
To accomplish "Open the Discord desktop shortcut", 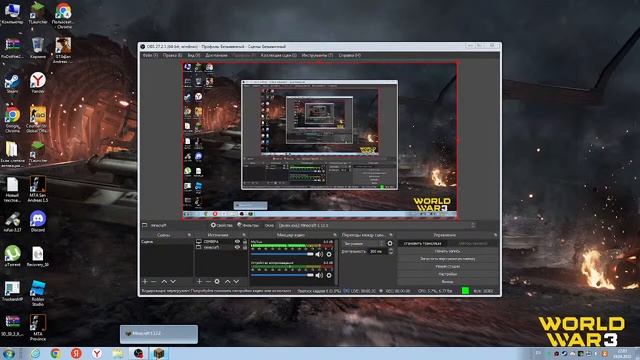I will pyautogui.click(x=38, y=222).
